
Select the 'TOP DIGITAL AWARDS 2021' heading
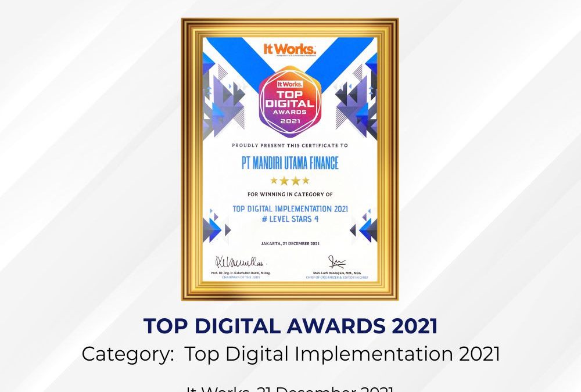(x=290, y=326)
